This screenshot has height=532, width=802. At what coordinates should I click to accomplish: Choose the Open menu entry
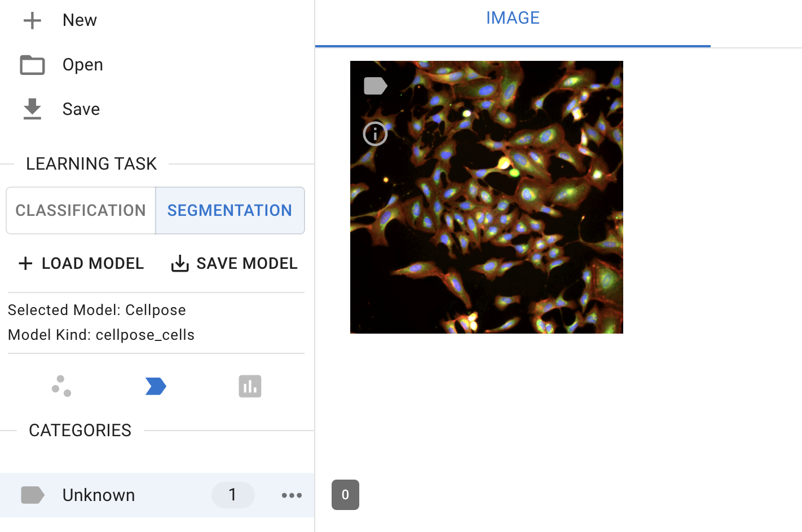[83, 65]
